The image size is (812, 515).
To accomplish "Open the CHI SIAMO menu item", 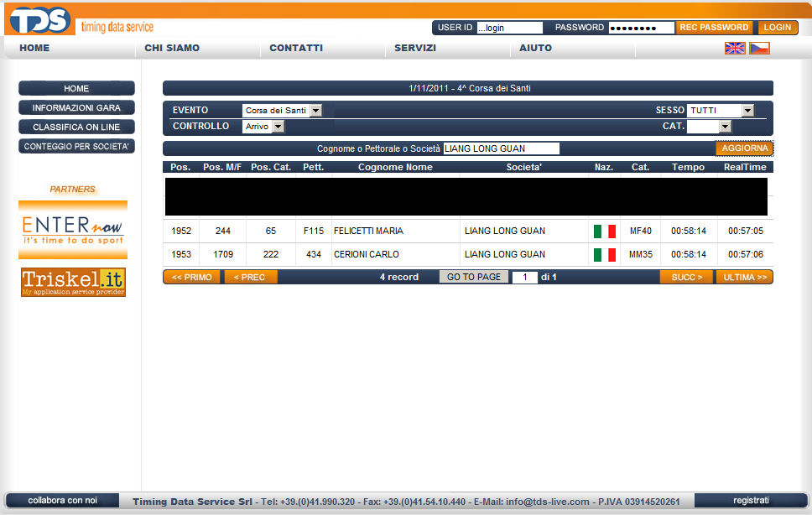I will [x=172, y=49].
